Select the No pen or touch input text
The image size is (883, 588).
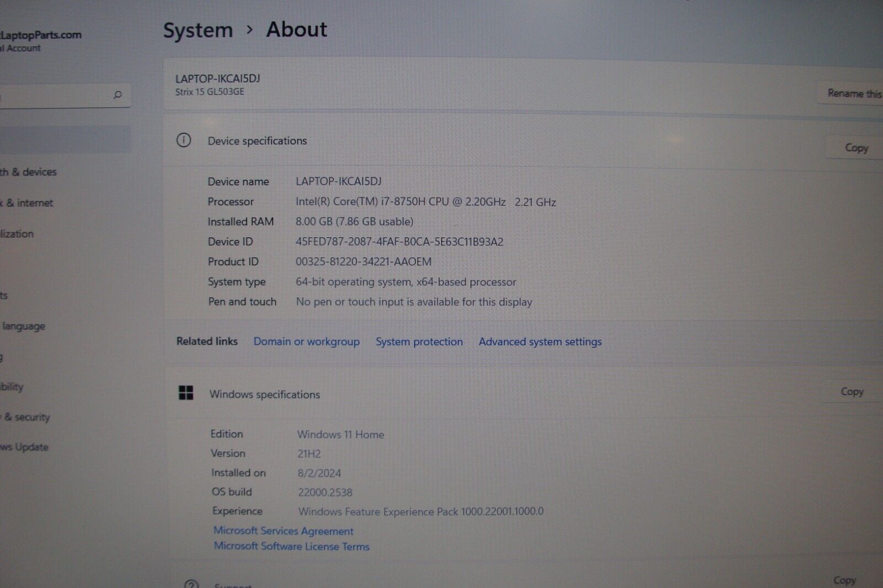[414, 302]
